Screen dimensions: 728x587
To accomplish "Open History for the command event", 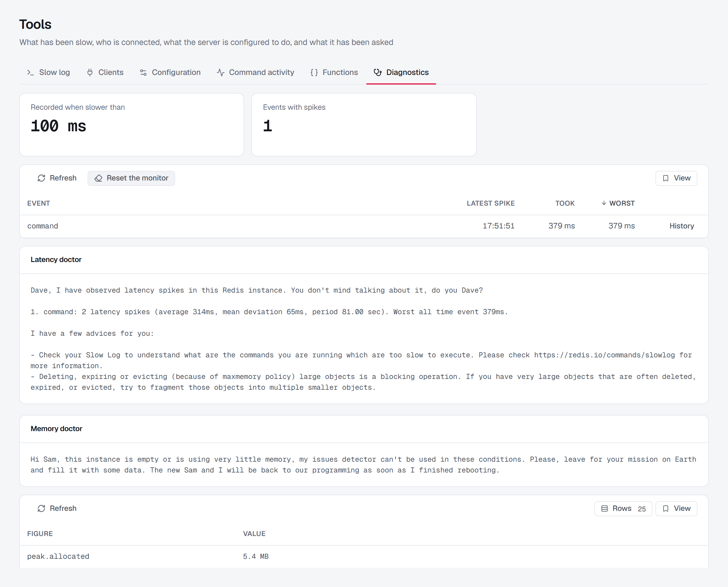I will pyautogui.click(x=682, y=226).
